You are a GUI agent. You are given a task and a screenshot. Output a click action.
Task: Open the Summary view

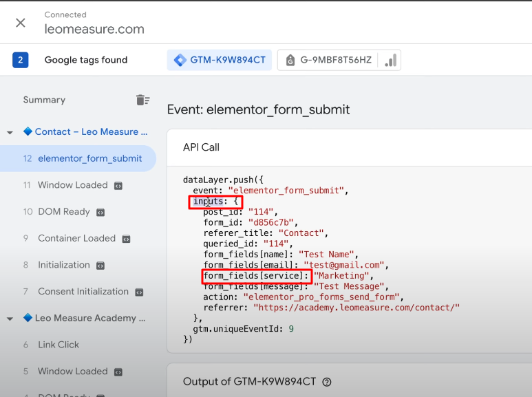(44, 100)
